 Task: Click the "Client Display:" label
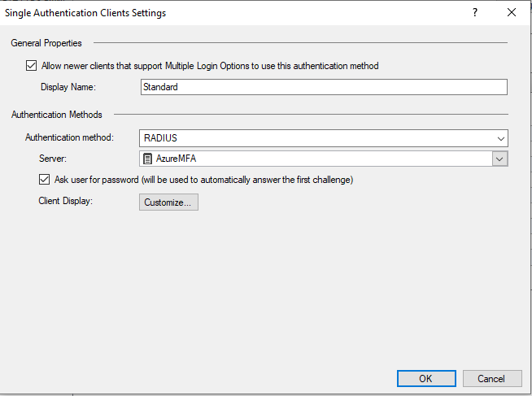66,201
